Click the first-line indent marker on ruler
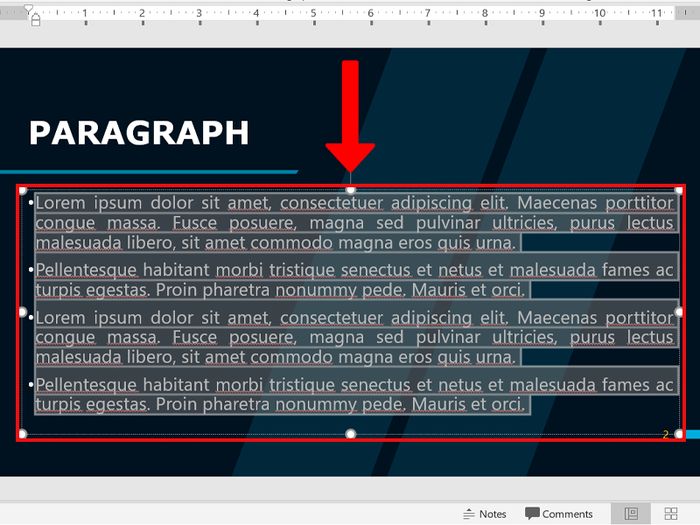The width and height of the screenshot is (700, 525). pos(28,8)
